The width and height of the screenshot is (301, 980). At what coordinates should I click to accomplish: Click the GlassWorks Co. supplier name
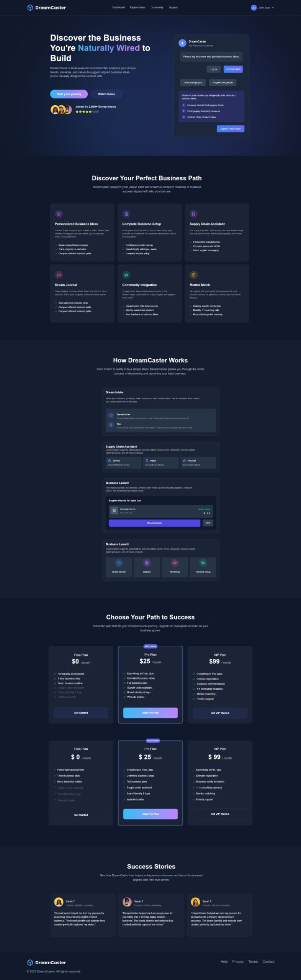128,509
